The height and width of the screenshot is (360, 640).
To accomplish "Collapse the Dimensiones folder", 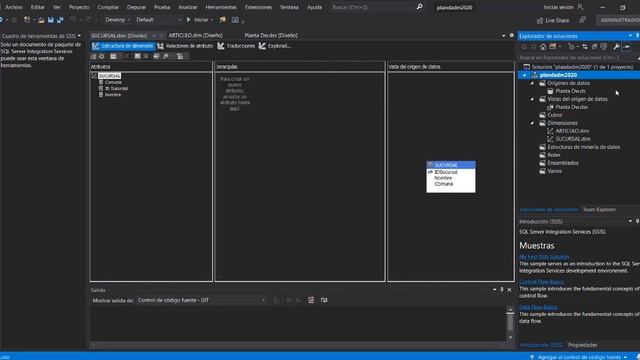I will click(532, 123).
